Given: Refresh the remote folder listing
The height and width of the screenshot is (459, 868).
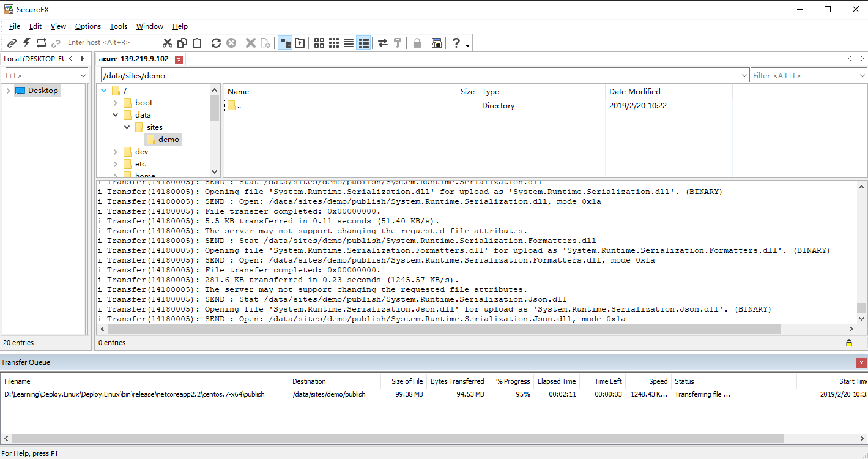Looking at the screenshot, I should 216,43.
